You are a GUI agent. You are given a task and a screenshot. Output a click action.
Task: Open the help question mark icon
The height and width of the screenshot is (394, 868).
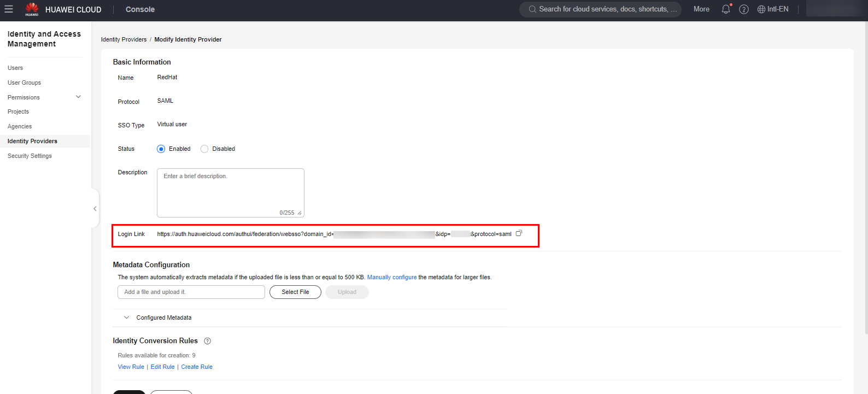pyautogui.click(x=743, y=9)
